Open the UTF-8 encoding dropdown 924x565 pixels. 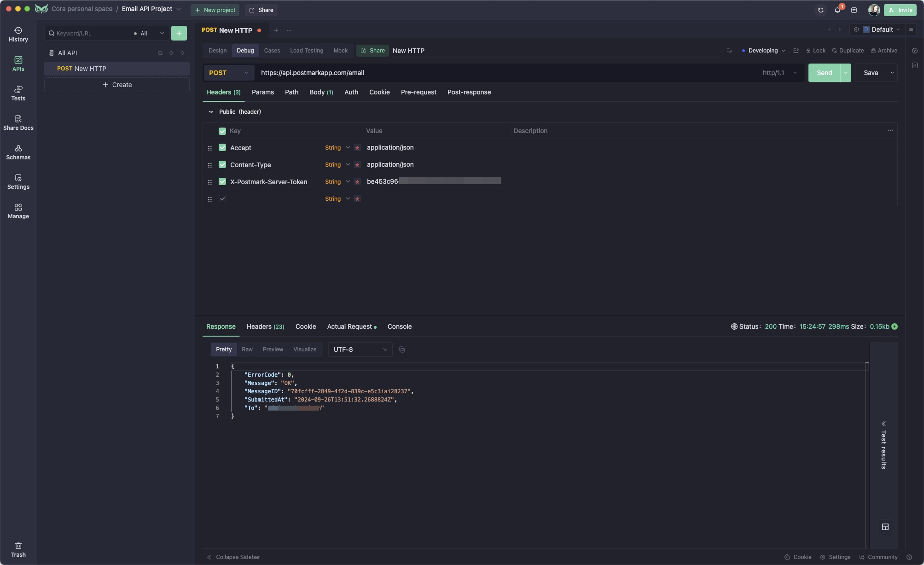pos(360,349)
